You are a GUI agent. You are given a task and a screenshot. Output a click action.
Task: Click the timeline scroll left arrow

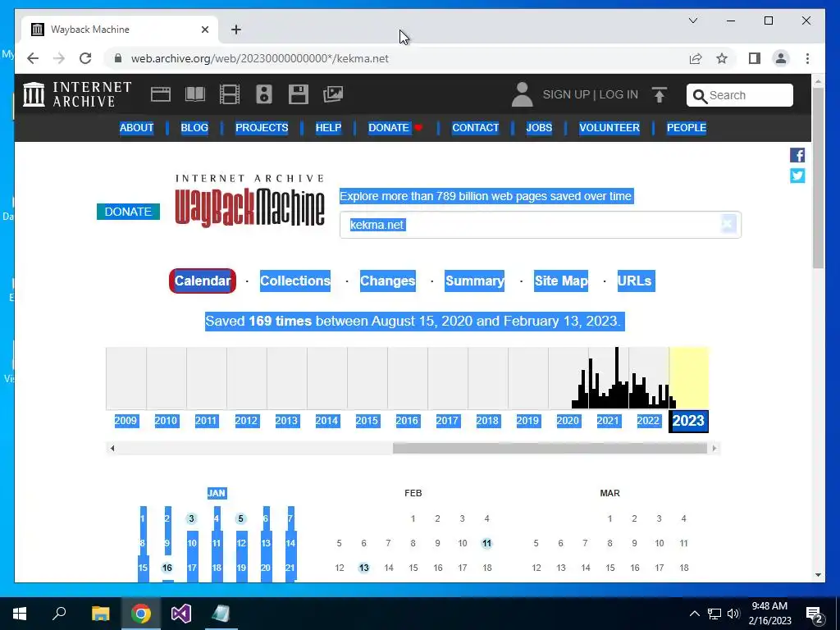coord(112,449)
